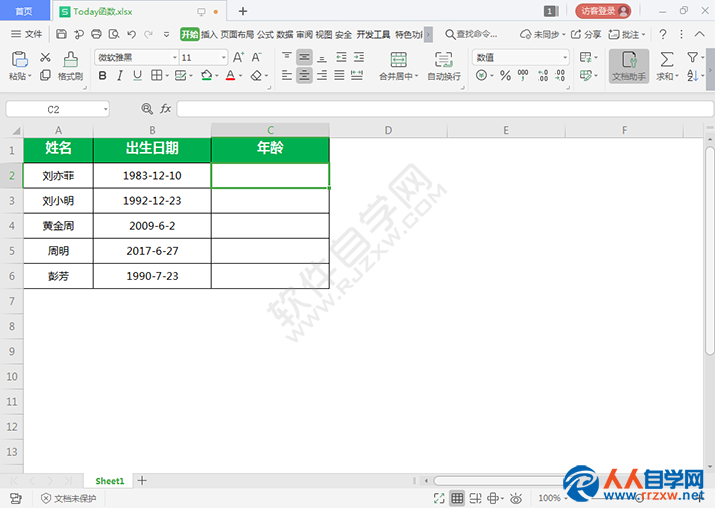Viewport: 715px width, 508px height.
Task: Click the font color red A
Action: 230,75
